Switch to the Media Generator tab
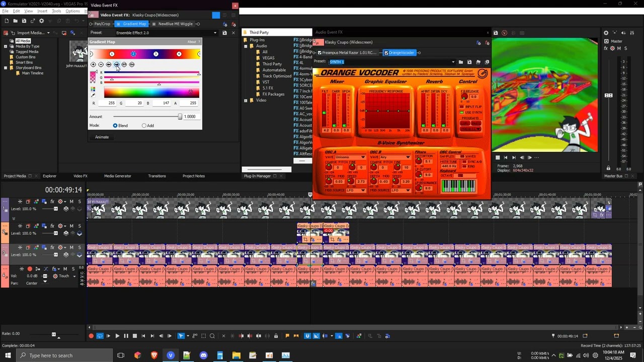 point(117,176)
